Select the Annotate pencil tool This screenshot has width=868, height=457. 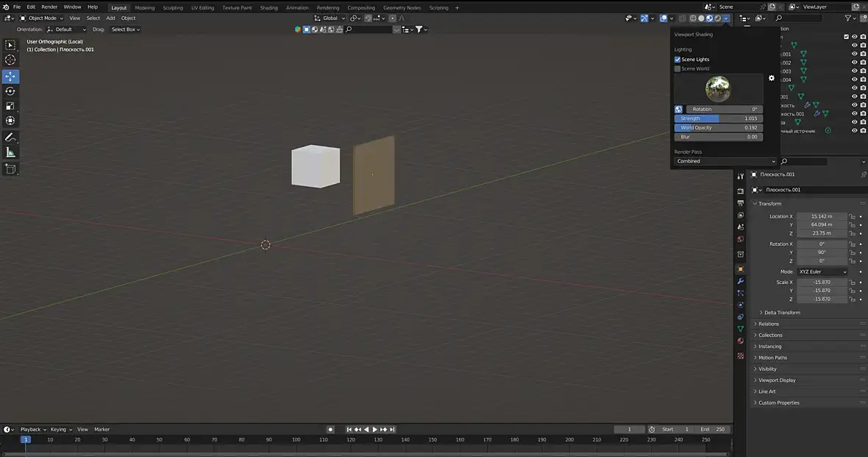pos(10,138)
